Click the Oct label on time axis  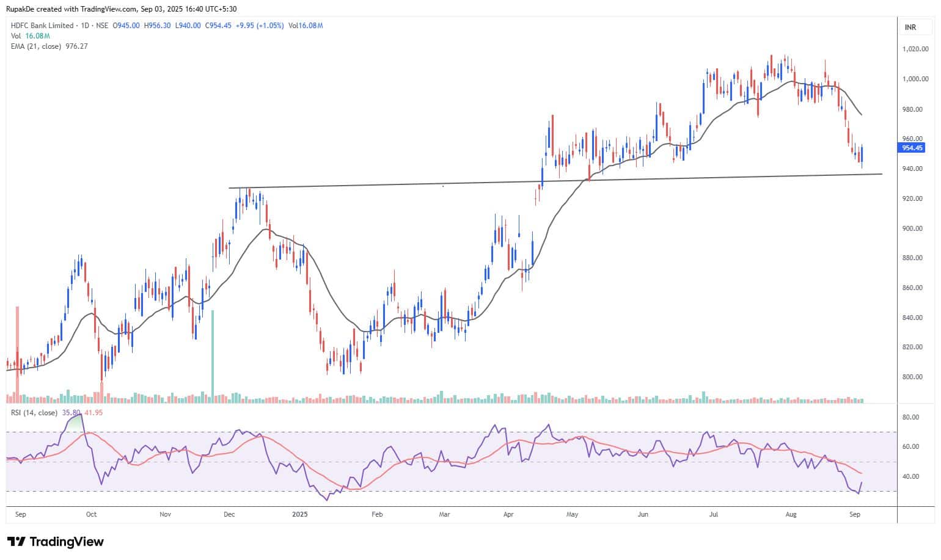click(x=91, y=515)
